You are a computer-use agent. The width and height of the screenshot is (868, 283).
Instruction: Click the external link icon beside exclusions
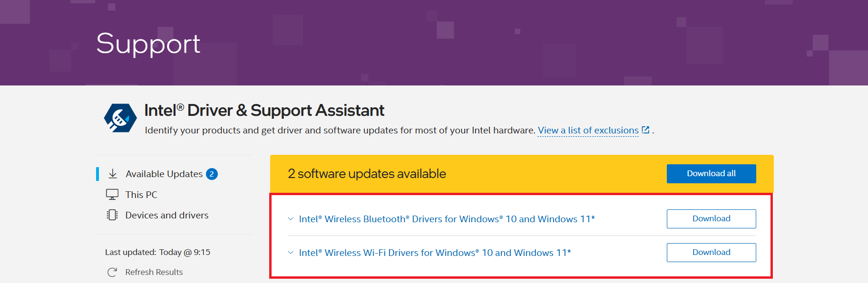point(645,130)
